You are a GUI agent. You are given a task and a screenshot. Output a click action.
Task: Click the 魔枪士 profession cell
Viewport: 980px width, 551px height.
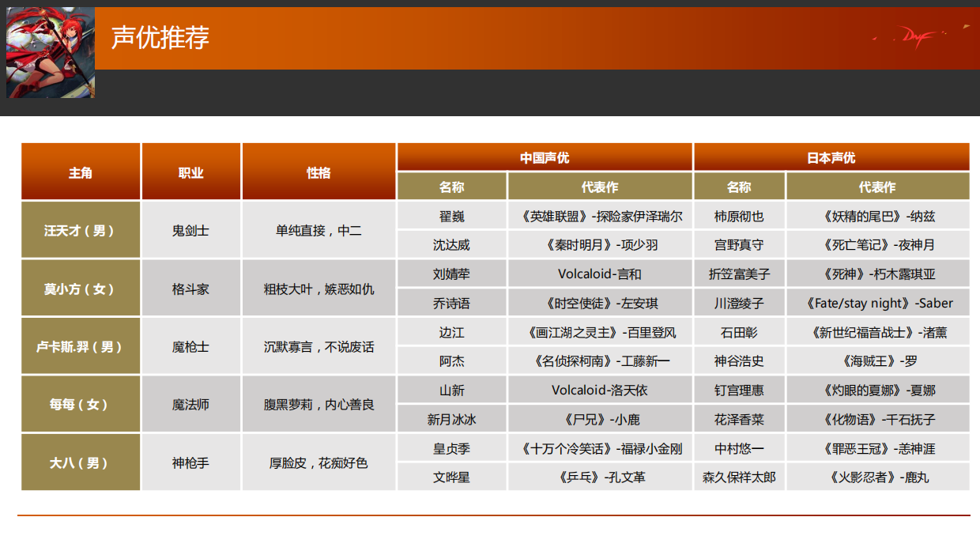[190, 345]
